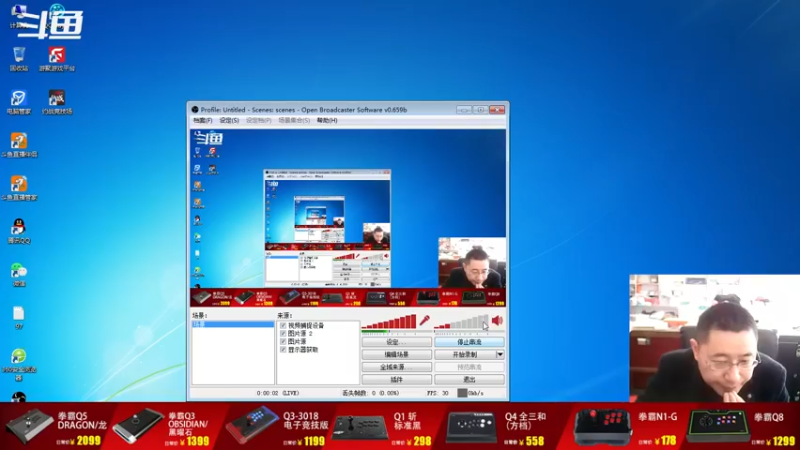Viewport: 800px width, 450px height.
Task: Open the Recycle Bin (回收站) desktop icon
Action: tap(19, 59)
